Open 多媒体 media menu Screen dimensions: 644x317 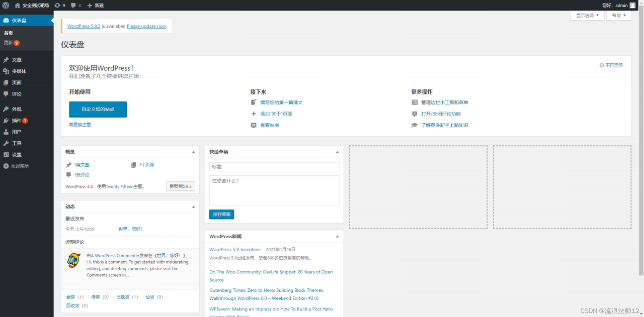27,71
